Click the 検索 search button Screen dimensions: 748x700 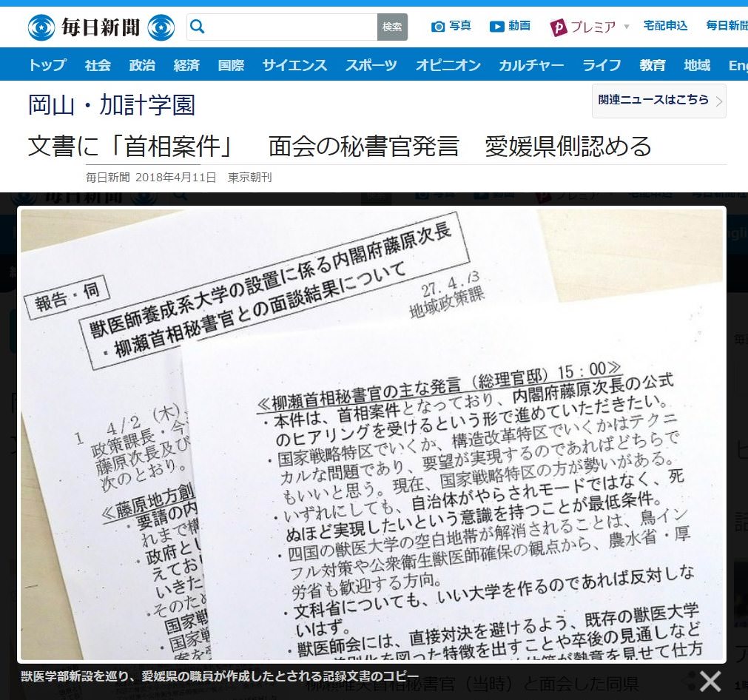pos(392,27)
